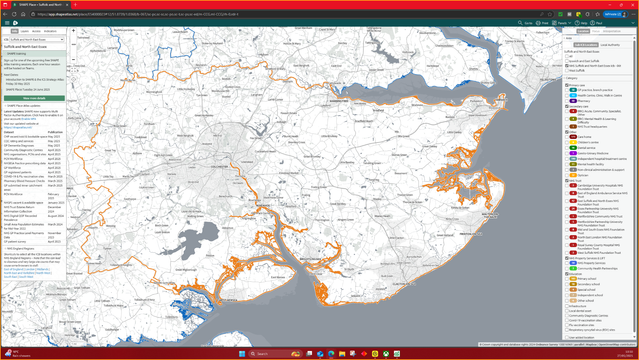This screenshot has height=360, width=639.
Task: Switch to the Layers tab
Action: pos(25,31)
